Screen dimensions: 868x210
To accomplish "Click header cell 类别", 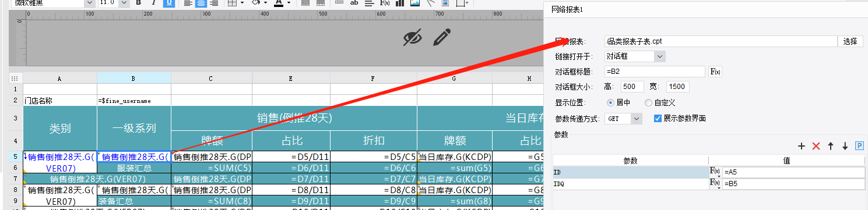I will [x=60, y=129].
